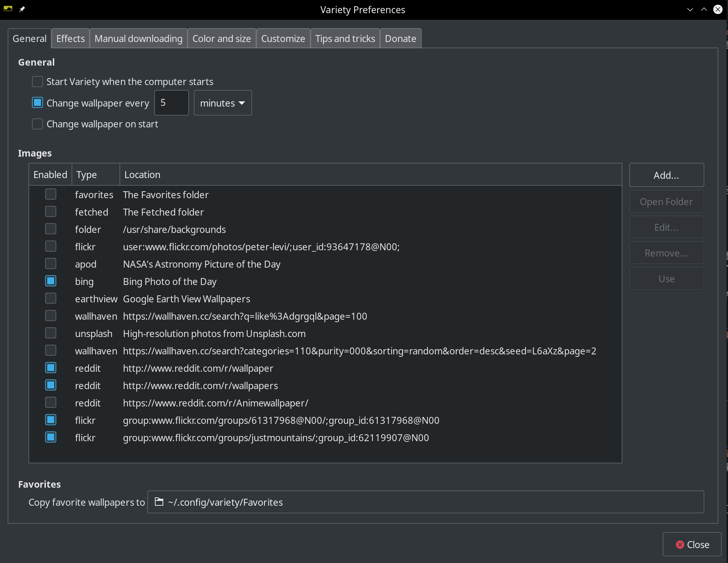The height and width of the screenshot is (563, 728).
Task: Enable the earthview source checkbox
Action: (51, 299)
